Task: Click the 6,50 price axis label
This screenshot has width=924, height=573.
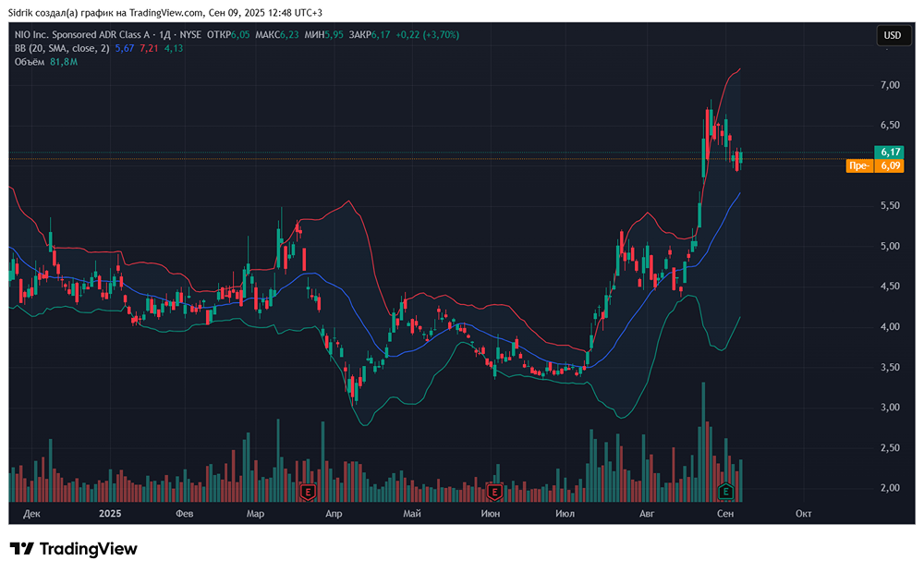Action: coord(890,125)
